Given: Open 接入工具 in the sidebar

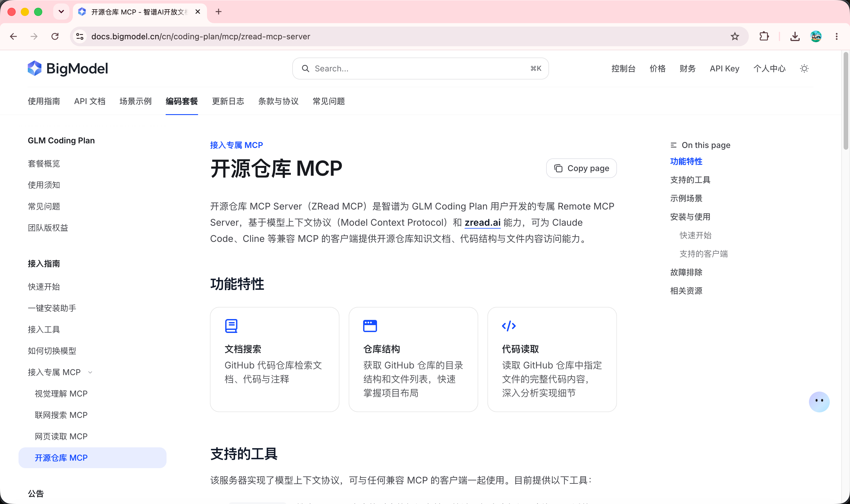Looking at the screenshot, I should pyautogui.click(x=44, y=330).
